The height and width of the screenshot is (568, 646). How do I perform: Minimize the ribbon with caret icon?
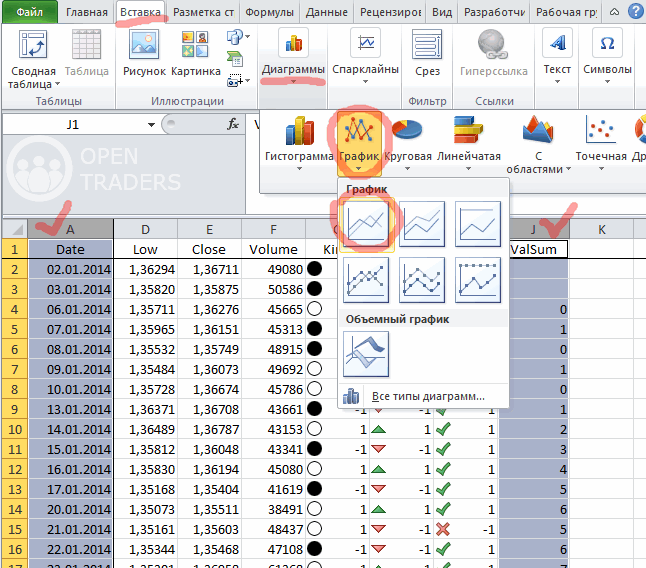tap(614, 12)
